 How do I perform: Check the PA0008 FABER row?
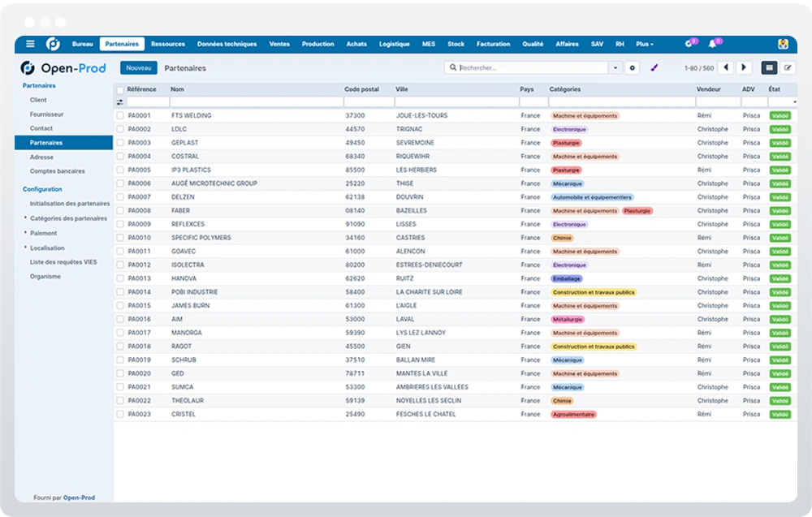pos(120,211)
